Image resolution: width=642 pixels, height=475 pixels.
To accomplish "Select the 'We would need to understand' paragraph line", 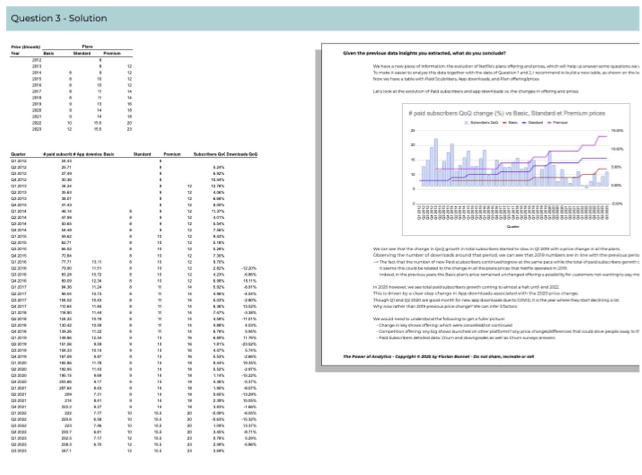I will 439,319.
